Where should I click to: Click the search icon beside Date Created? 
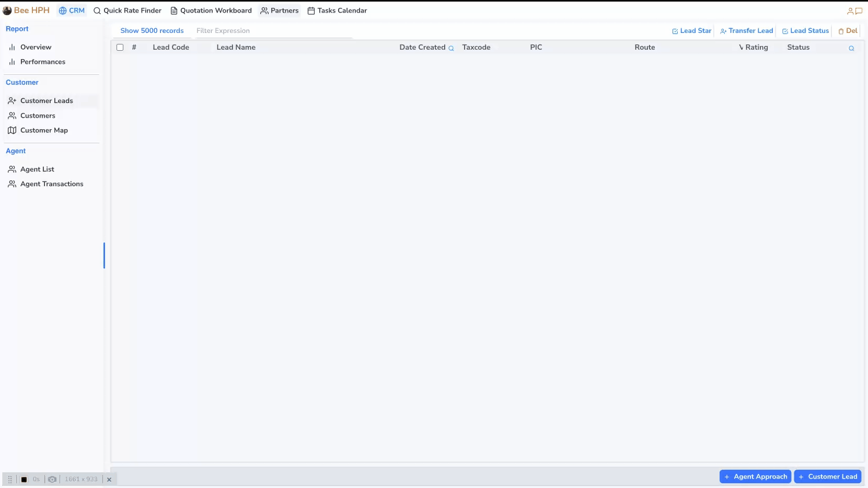451,48
